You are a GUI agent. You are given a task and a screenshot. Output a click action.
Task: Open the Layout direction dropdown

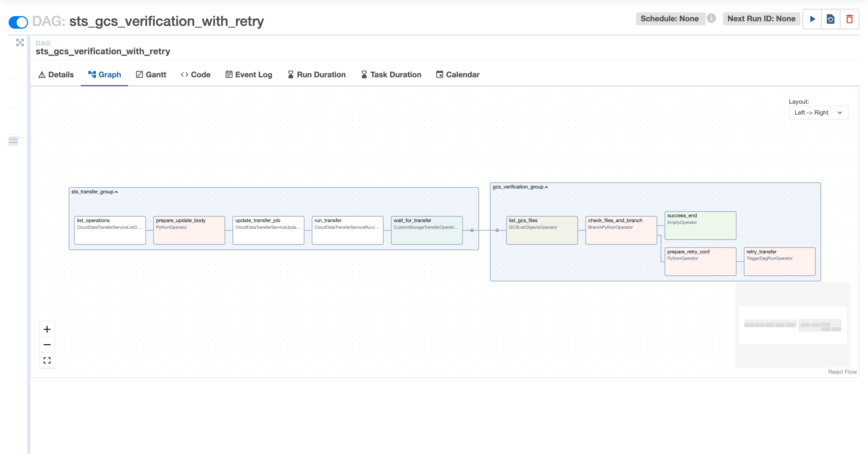coord(818,113)
